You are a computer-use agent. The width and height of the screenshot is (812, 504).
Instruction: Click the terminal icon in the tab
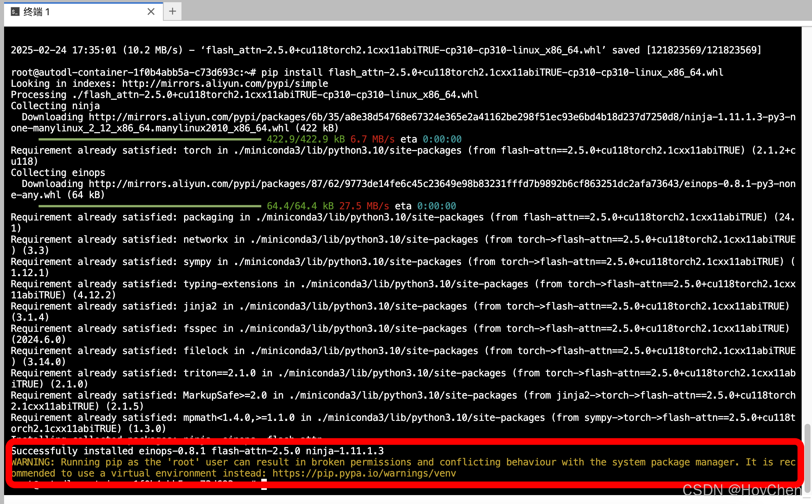pos(15,12)
